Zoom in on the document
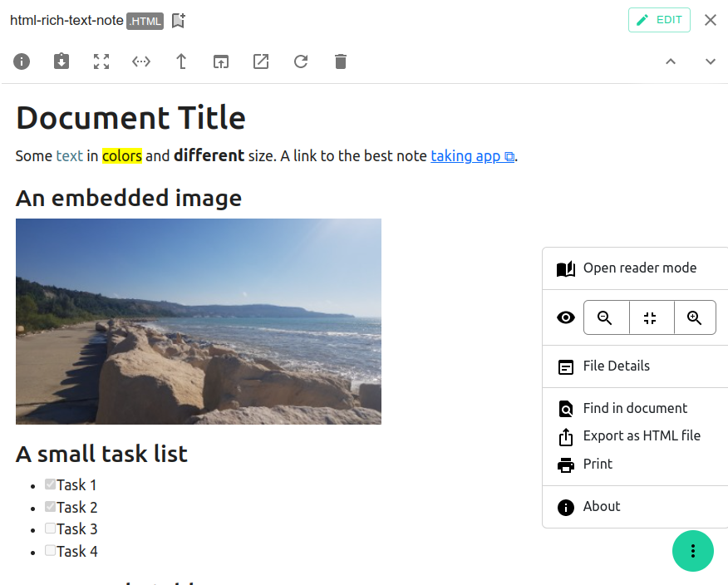The width and height of the screenshot is (728, 585). click(x=695, y=317)
